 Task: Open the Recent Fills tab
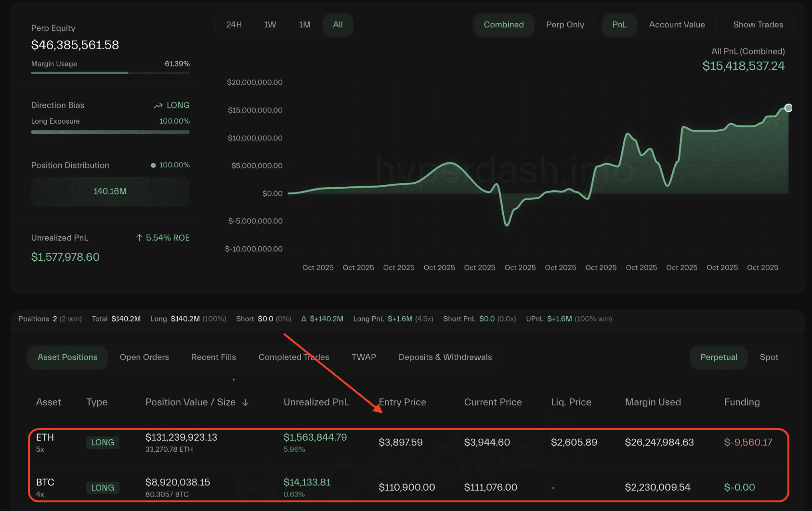click(213, 357)
